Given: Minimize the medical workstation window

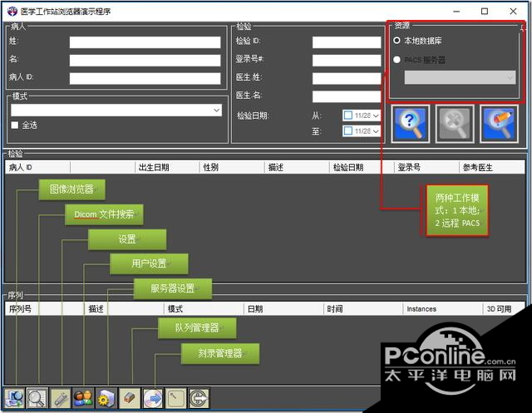Looking at the screenshot, I should (456, 11).
